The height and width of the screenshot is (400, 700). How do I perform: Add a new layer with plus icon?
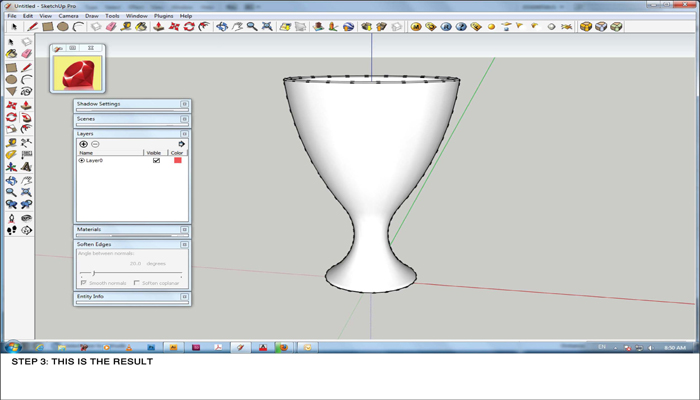click(84, 144)
